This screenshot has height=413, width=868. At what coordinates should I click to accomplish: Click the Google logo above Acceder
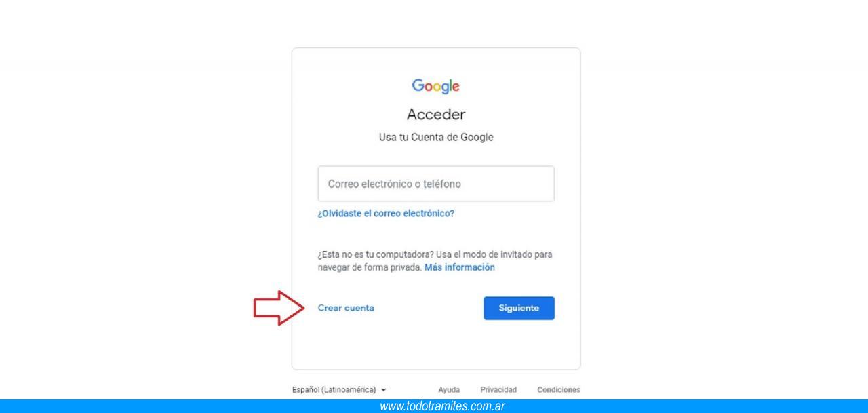[436, 86]
